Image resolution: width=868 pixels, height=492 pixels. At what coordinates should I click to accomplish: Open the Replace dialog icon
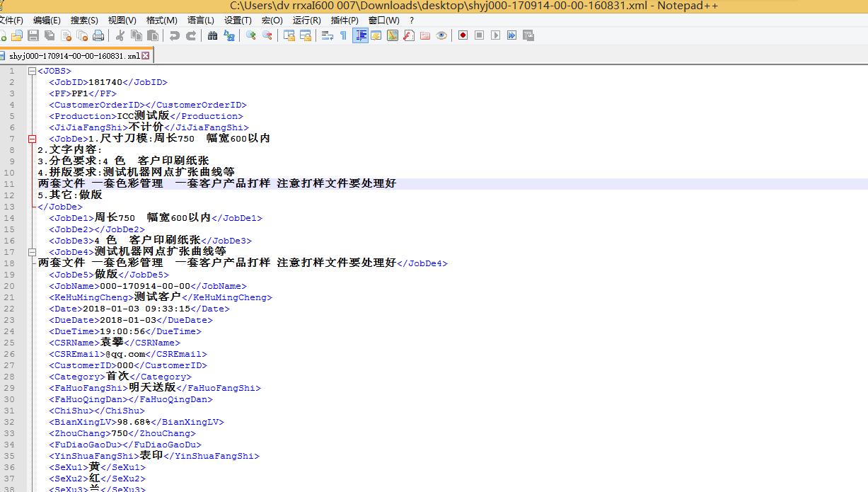click(229, 35)
